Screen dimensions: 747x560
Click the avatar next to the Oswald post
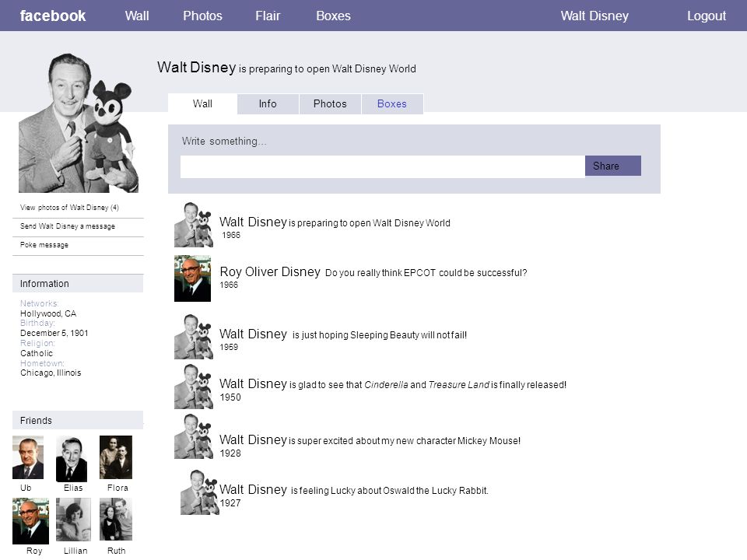[x=200, y=492]
